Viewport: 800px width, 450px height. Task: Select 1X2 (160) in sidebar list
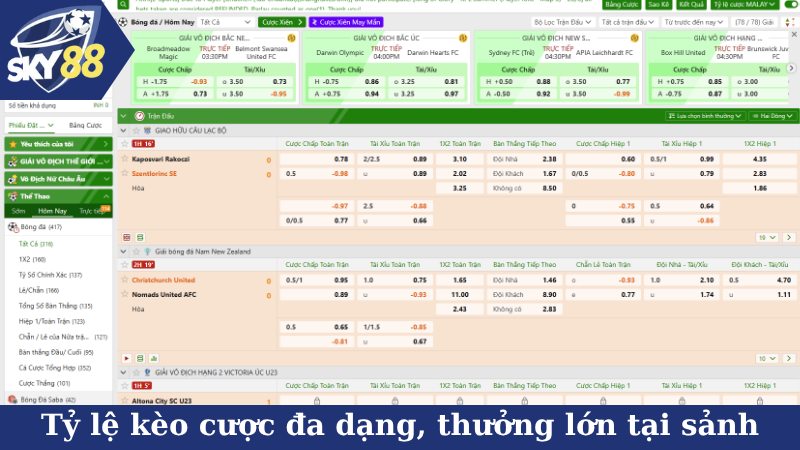pos(32,259)
